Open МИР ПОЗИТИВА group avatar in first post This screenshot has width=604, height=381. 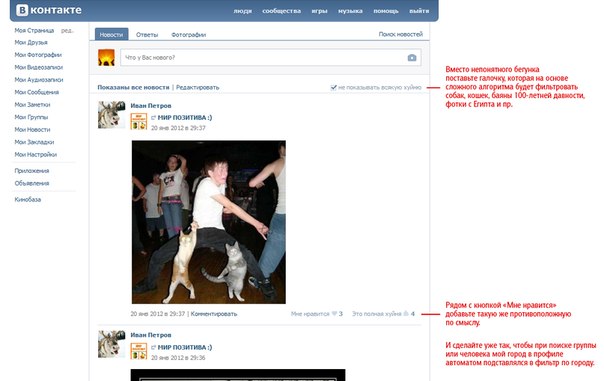(x=139, y=121)
